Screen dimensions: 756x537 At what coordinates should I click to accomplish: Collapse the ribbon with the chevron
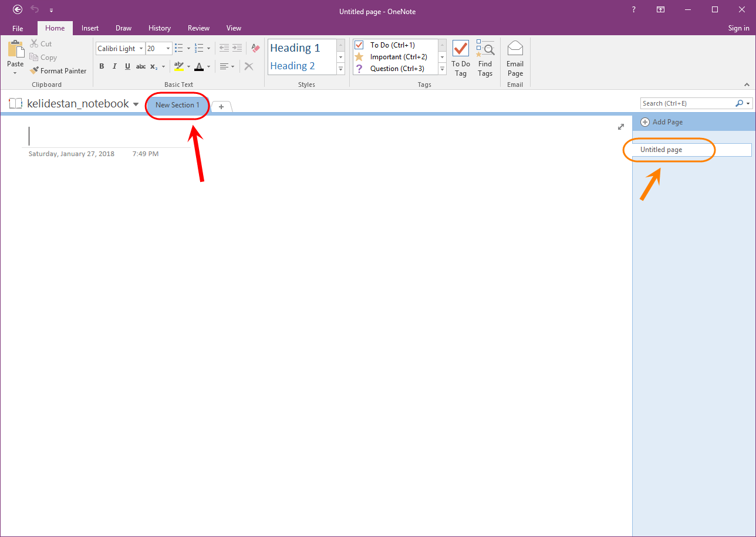(x=747, y=85)
